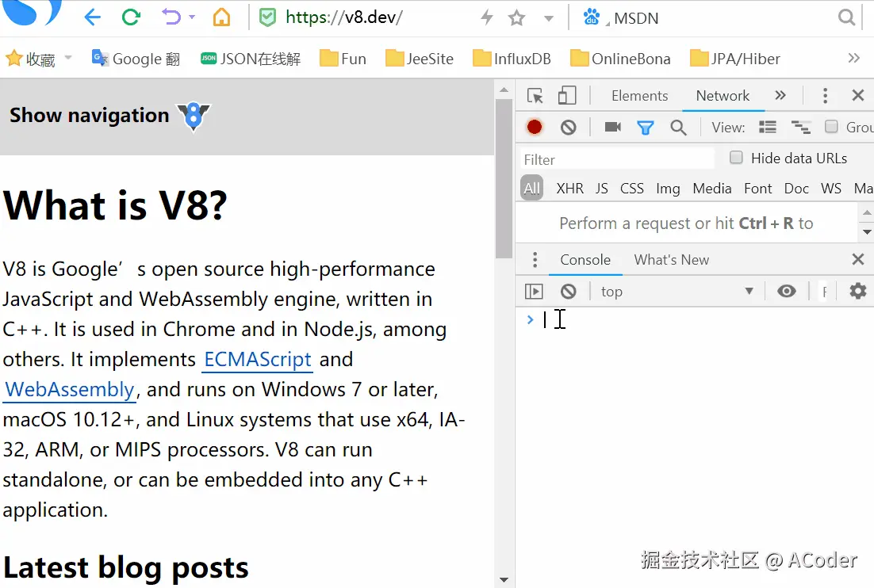Clear the network log icon

pyautogui.click(x=568, y=128)
